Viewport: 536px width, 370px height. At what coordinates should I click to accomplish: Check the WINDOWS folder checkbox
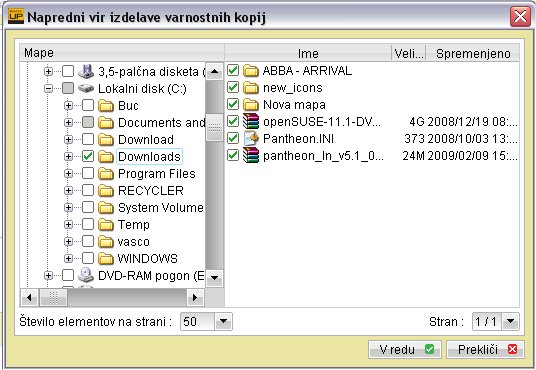tap(88, 258)
